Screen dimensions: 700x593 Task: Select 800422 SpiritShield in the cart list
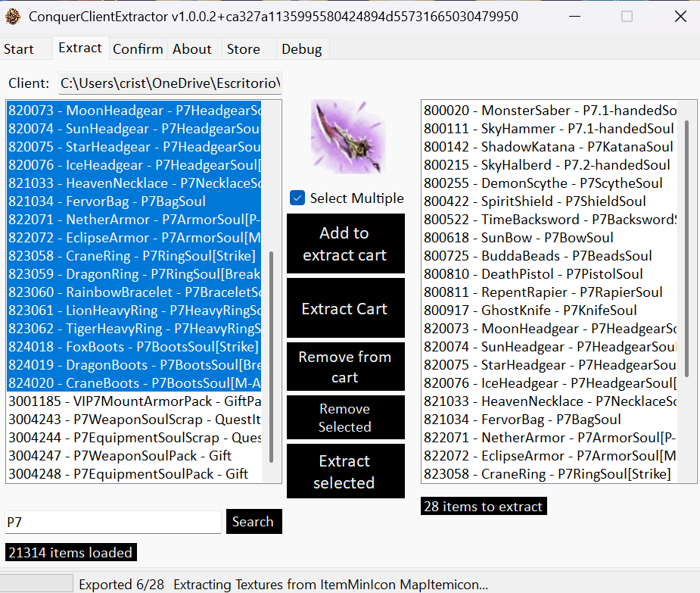point(549,201)
